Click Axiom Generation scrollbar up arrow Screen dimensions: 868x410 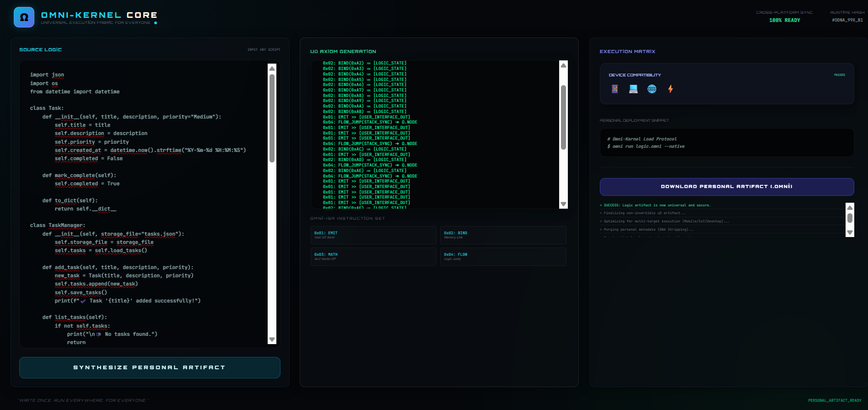coord(564,65)
